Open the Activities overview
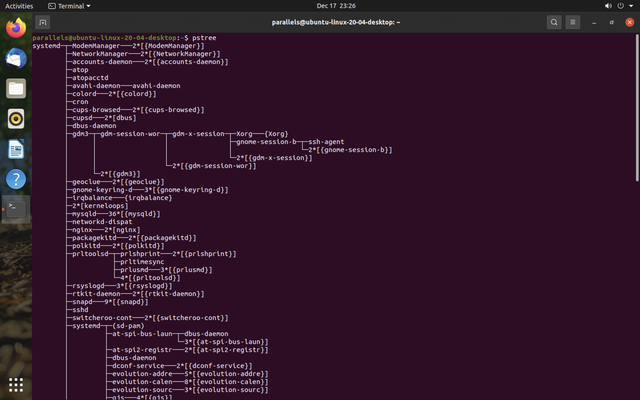 pyautogui.click(x=19, y=6)
